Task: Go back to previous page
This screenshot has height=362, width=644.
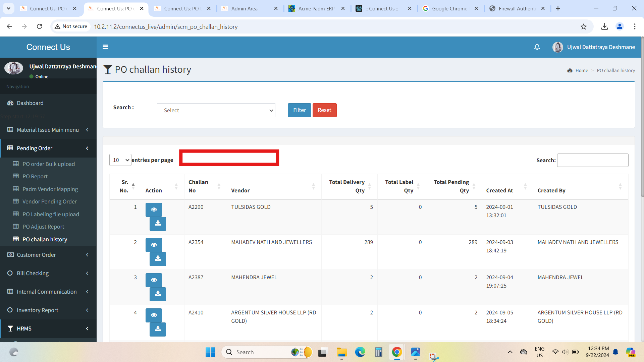Action: [x=9, y=26]
